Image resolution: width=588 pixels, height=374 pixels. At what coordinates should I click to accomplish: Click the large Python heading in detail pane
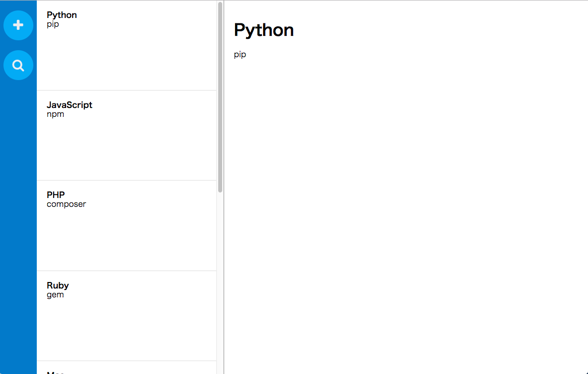coord(263,30)
